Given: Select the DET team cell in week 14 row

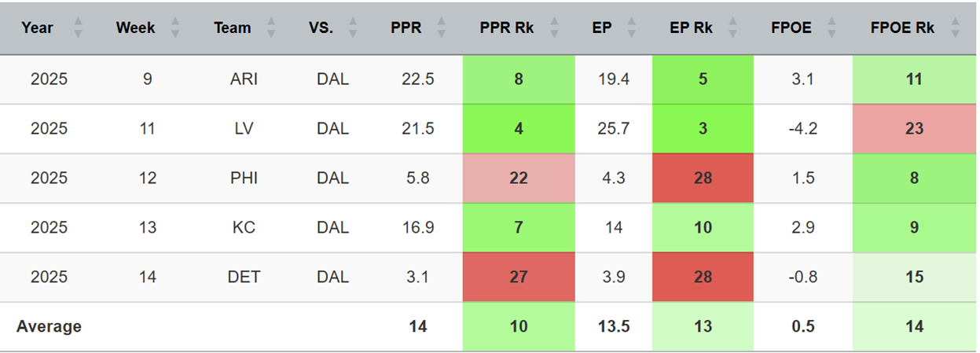Looking at the screenshot, I should (x=243, y=277).
